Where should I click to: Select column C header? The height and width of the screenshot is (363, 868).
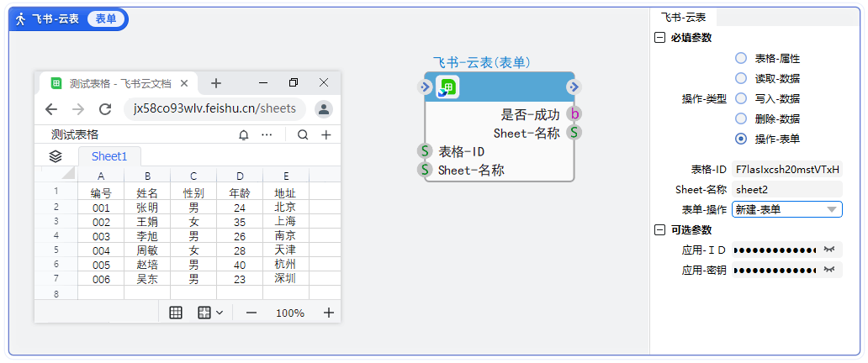[193, 176]
